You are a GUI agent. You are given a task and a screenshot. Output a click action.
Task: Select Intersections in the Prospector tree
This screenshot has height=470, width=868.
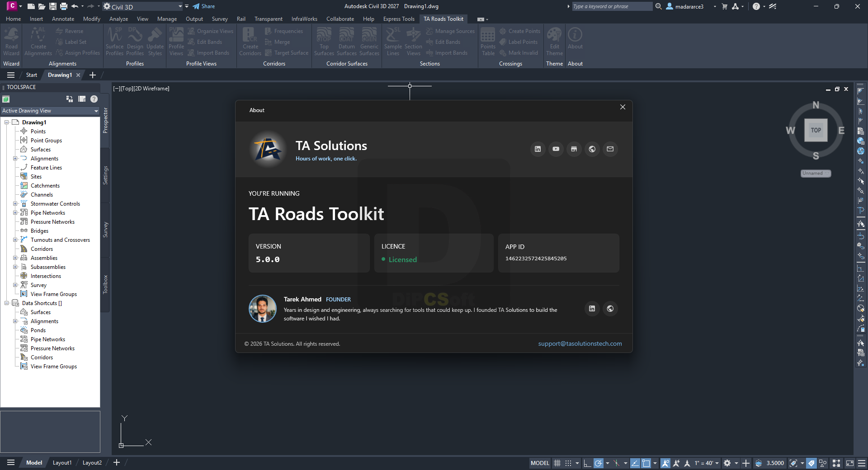[x=46, y=276]
